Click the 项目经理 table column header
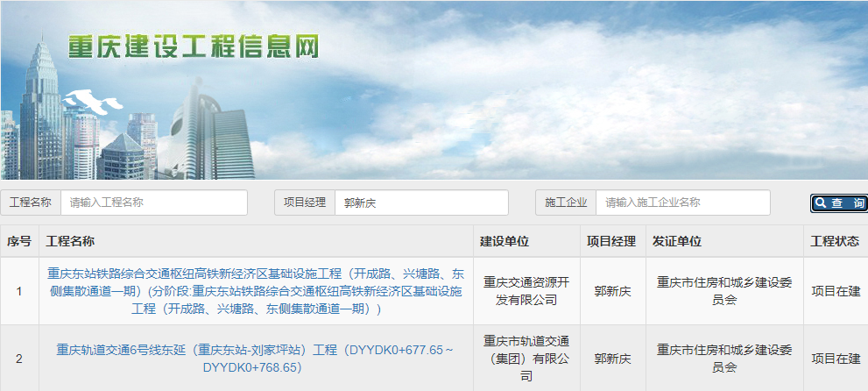 (x=610, y=242)
